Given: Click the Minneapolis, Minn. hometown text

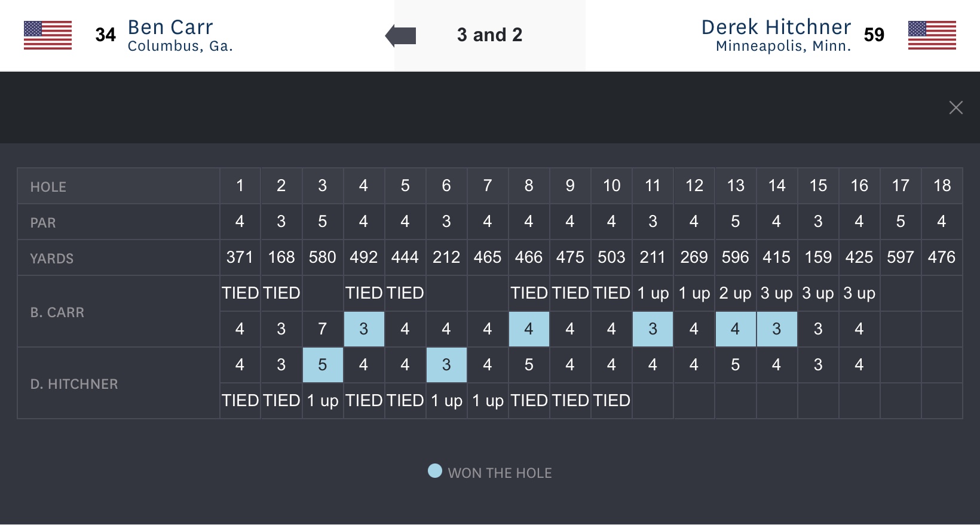Looking at the screenshot, I should pyautogui.click(x=783, y=47).
